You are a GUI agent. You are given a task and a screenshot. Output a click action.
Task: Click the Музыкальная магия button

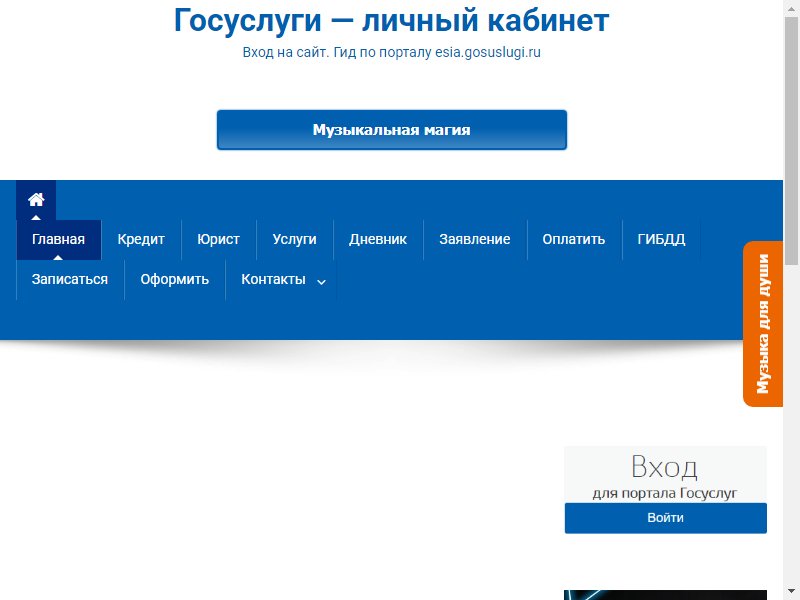(392, 130)
